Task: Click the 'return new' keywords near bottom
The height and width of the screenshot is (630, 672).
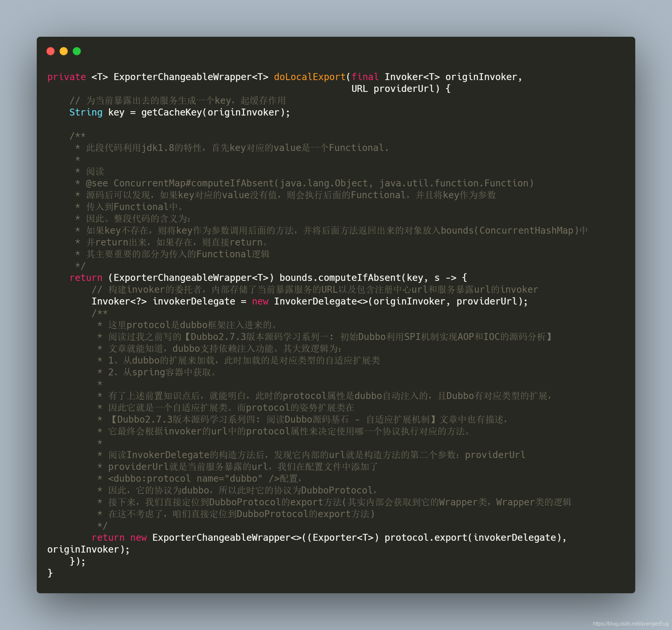Action: [119, 538]
